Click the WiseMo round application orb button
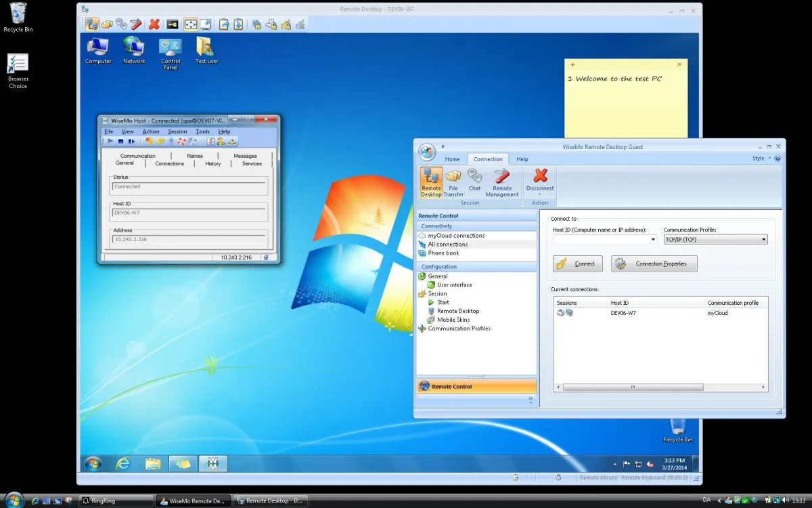The width and height of the screenshot is (812, 508). [426, 151]
